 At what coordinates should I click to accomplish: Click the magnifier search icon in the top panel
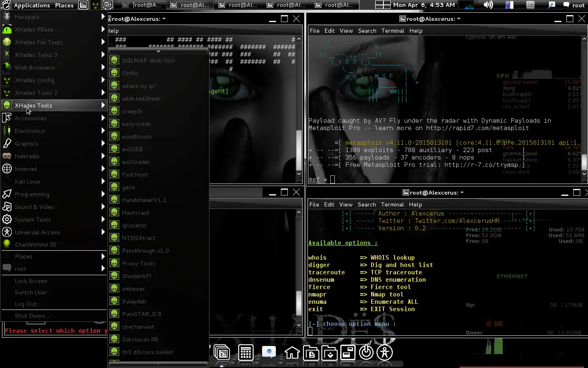(552, 5)
